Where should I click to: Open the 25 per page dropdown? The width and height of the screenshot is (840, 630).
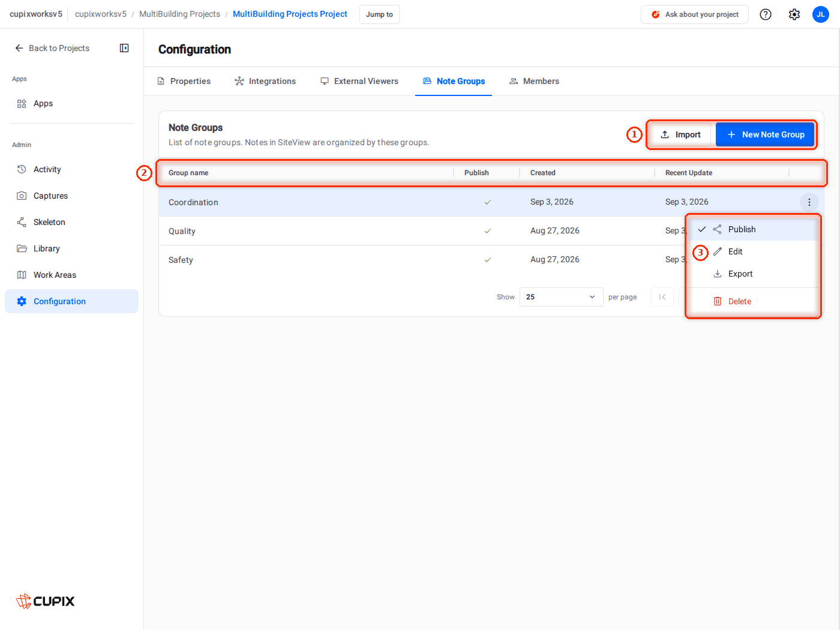[x=561, y=297]
